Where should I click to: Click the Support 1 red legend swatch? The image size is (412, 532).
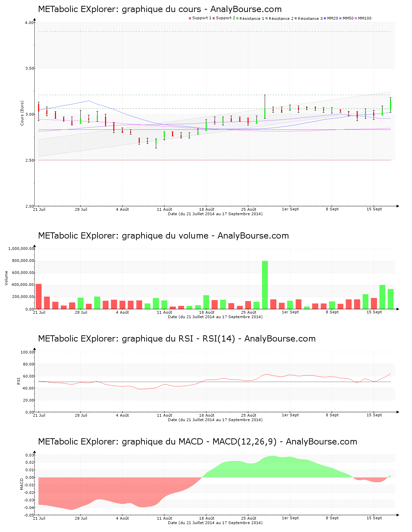coord(190,18)
